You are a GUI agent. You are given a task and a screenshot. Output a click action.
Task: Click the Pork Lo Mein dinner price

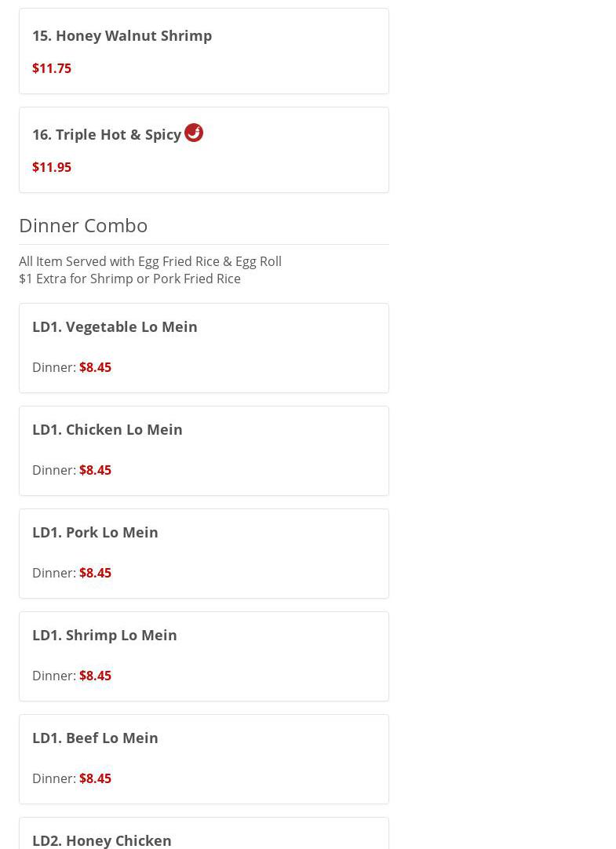coord(95,573)
